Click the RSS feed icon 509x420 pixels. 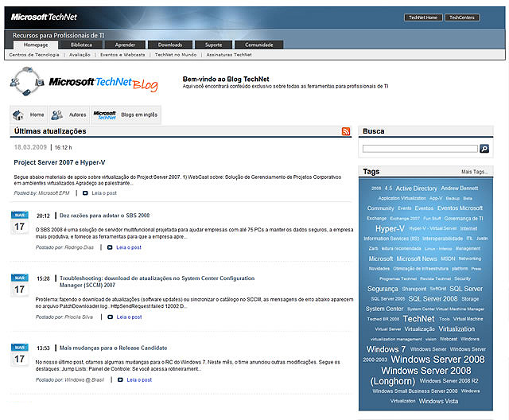point(346,131)
